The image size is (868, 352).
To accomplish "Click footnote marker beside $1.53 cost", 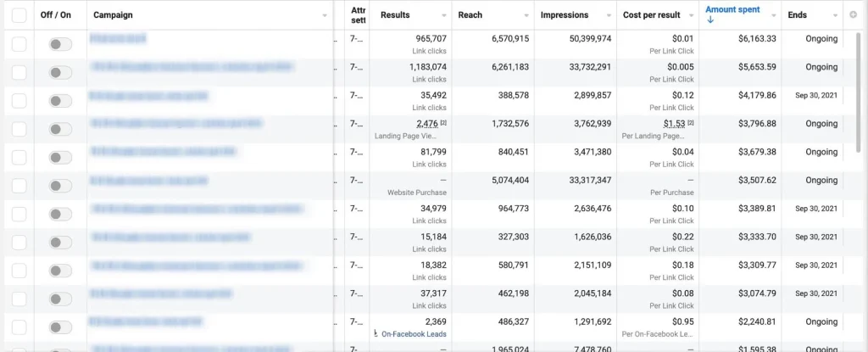I will (x=690, y=124).
